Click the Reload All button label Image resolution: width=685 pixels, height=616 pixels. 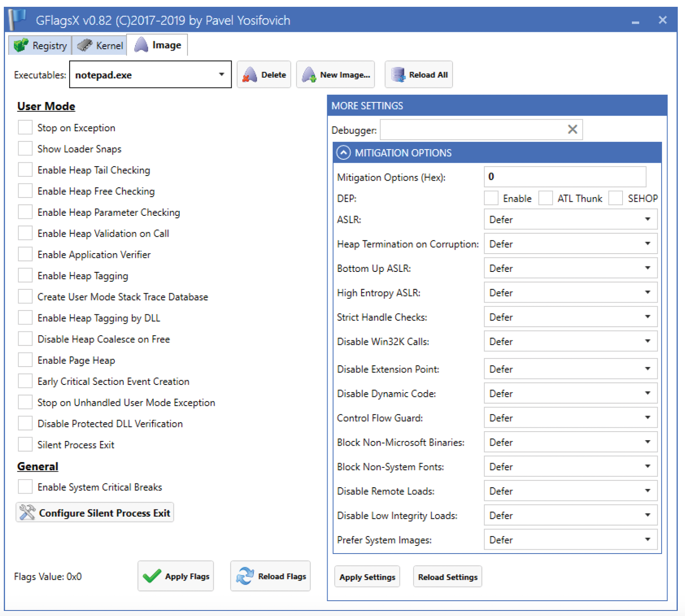(x=428, y=75)
